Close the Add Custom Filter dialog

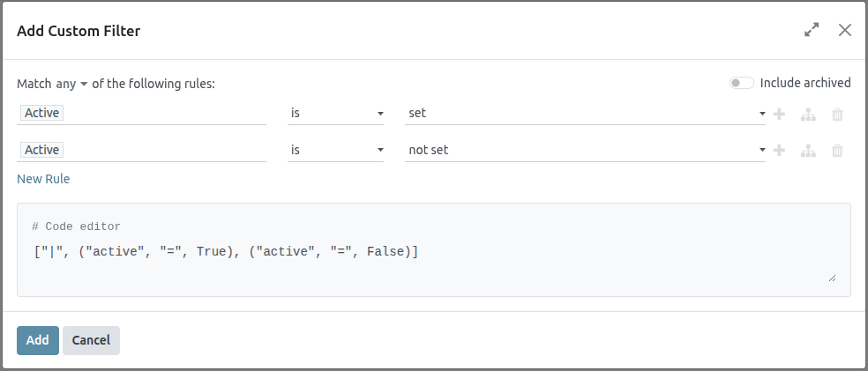844,30
